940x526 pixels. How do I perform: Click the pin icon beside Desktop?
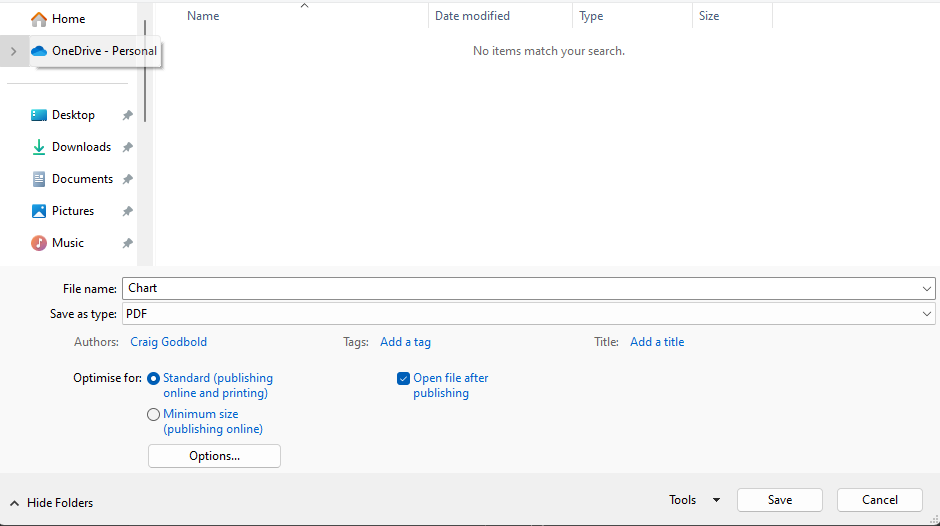(x=127, y=115)
